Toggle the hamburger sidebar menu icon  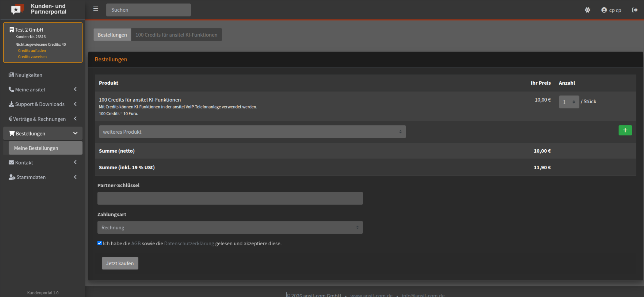pyautogui.click(x=96, y=9)
